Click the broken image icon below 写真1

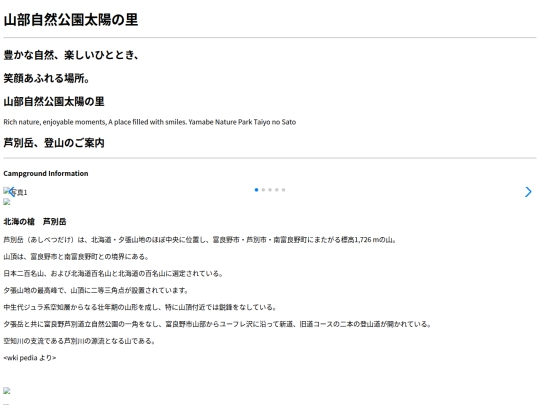coord(7,202)
